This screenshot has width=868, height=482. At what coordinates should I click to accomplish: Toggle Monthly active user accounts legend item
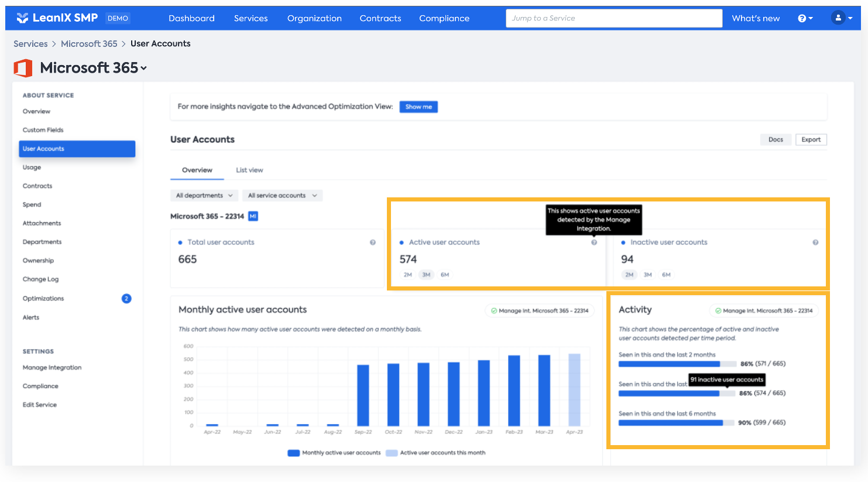[x=334, y=453]
